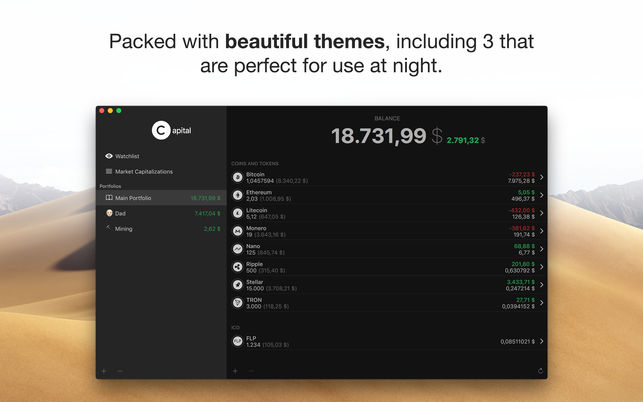Screen dimensions: 643x402
Task: Click the Bitcoin coin icon
Action: pyautogui.click(x=237, y=177)
